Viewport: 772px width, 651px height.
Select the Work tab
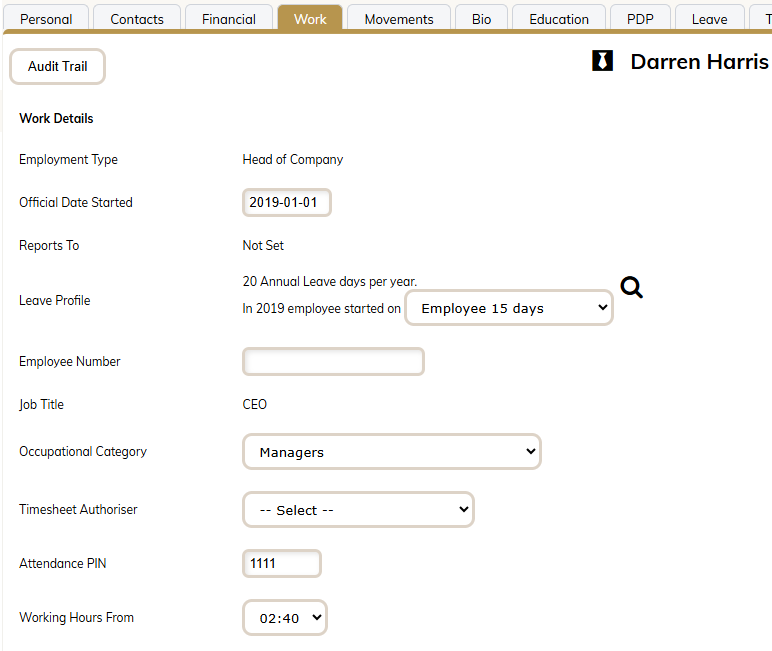(310, 18)
